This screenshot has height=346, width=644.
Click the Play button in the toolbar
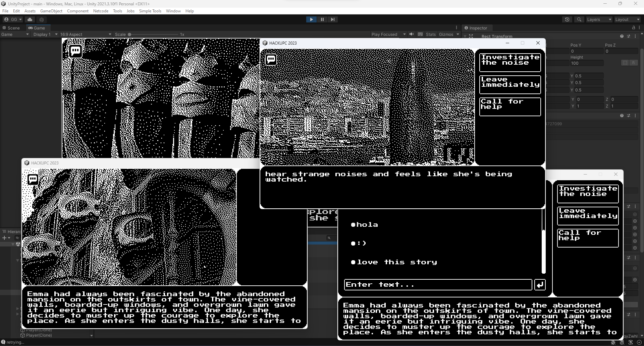pos(311,19)
